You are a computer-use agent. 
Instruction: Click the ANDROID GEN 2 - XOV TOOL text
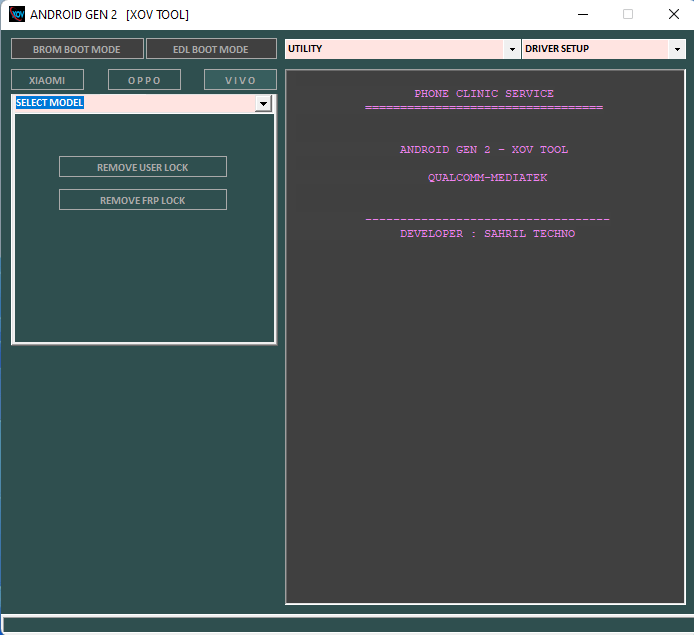coord(484,150)
